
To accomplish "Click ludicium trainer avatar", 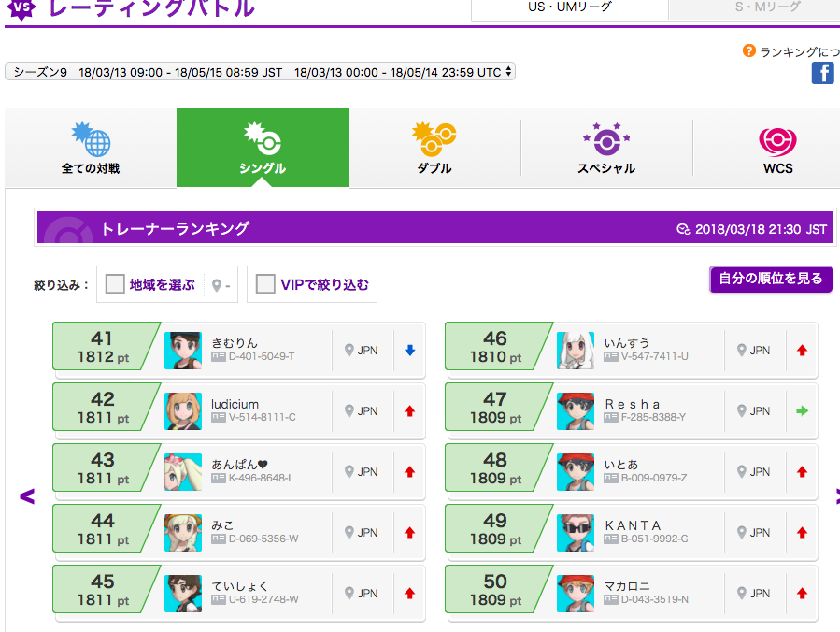I will [183, 411].
